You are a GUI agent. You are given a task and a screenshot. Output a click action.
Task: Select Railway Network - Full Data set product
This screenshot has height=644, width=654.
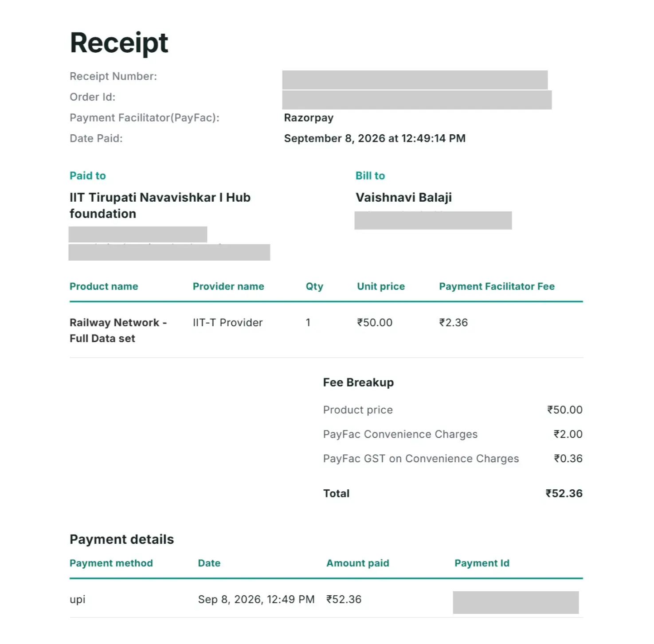[118, 330]
